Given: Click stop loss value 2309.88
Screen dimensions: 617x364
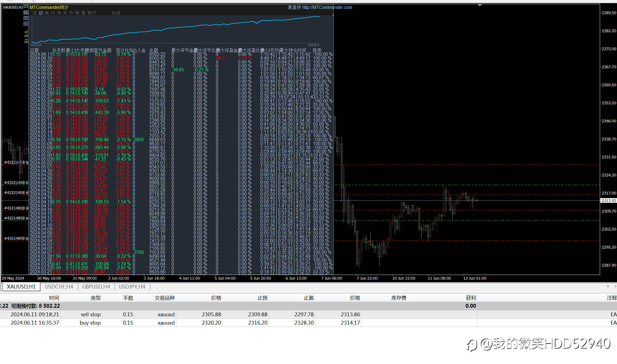Looking at the screenshot, I should pyautogui.click(x=258, y=314).
